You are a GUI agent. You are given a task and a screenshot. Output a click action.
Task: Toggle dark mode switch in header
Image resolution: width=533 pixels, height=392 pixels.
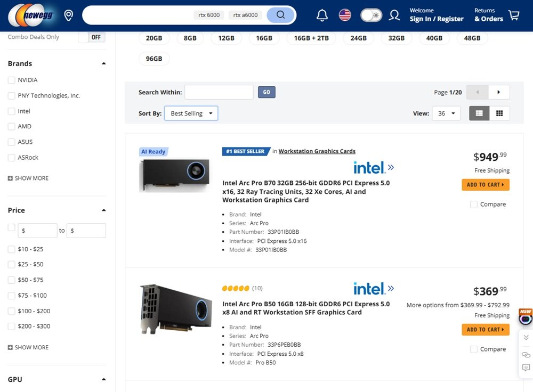[371, 15]
